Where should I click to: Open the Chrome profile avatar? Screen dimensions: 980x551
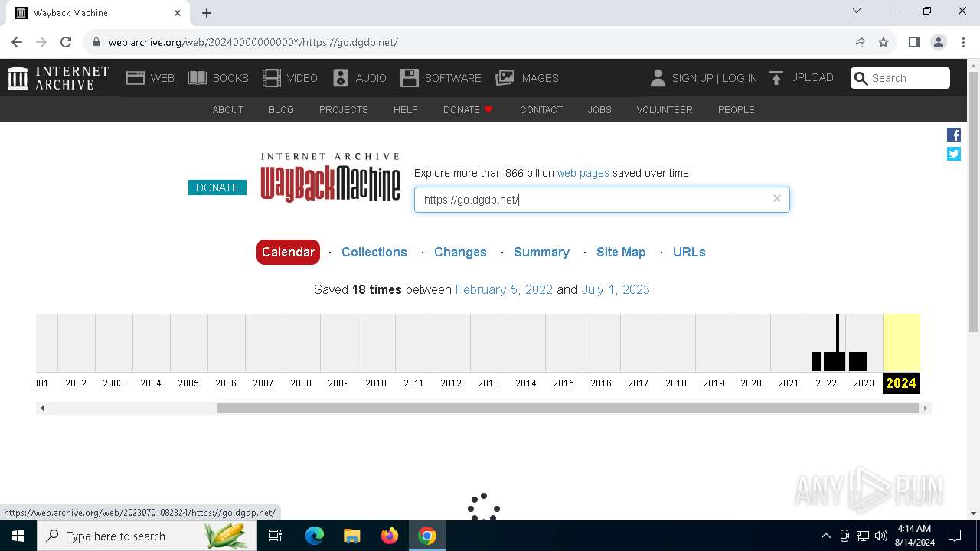pyautogui.click(x=939, y=42)
